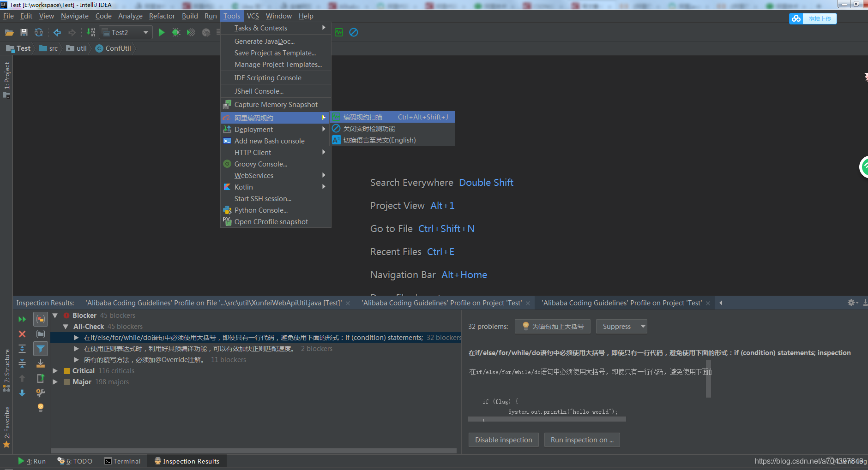Viewport: 868px width, 470px height.
Task: Collapse all inspection results icon
Action: click(x=22, y=363)
